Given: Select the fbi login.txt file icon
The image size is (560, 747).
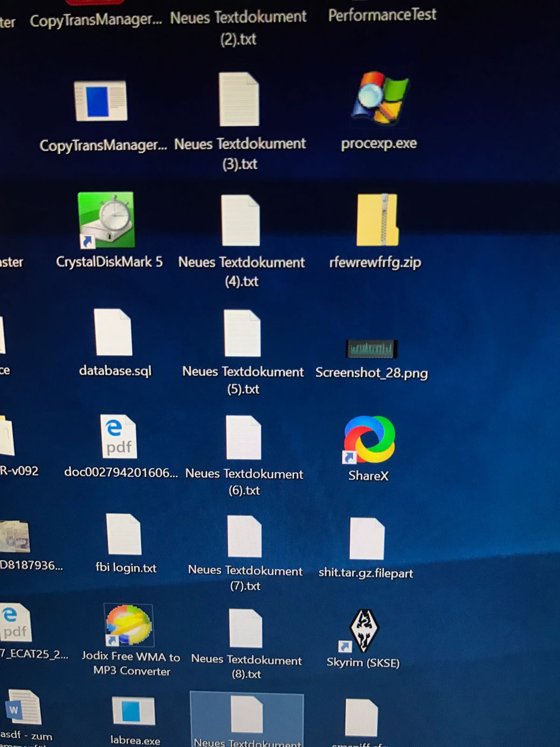Looking at the screenshot, I should pyautogui.click(x=124, y=534).
